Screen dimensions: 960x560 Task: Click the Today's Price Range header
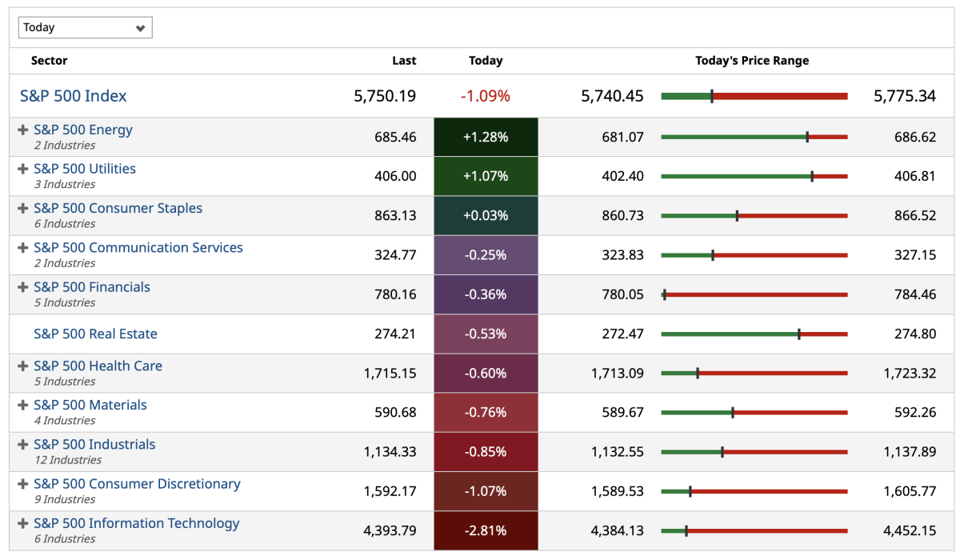pyautogui.click(x=752, y=61)
